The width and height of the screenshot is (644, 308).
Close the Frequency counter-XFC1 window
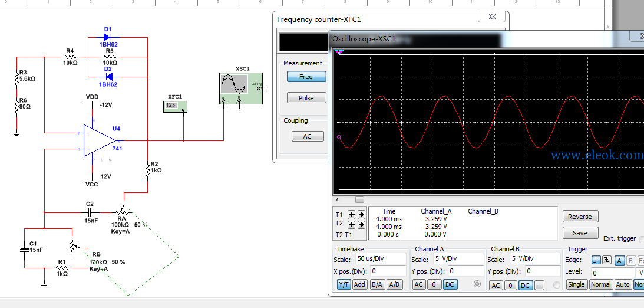pyautogui.click(x=491, y=17)
